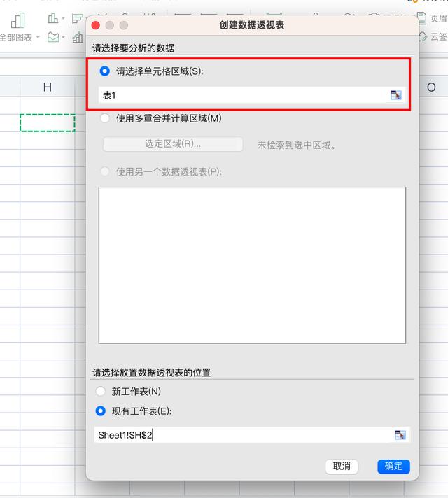Screen dimensions: 448x498
Task: Click the 云签 icon in ribbon
Action: [x=423, y=37]
